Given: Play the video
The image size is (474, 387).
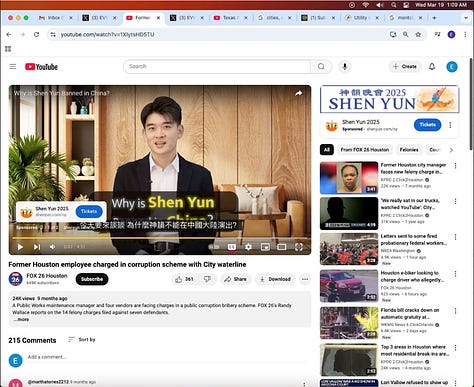Looking at the screenshot, I should tap(20, 247).
